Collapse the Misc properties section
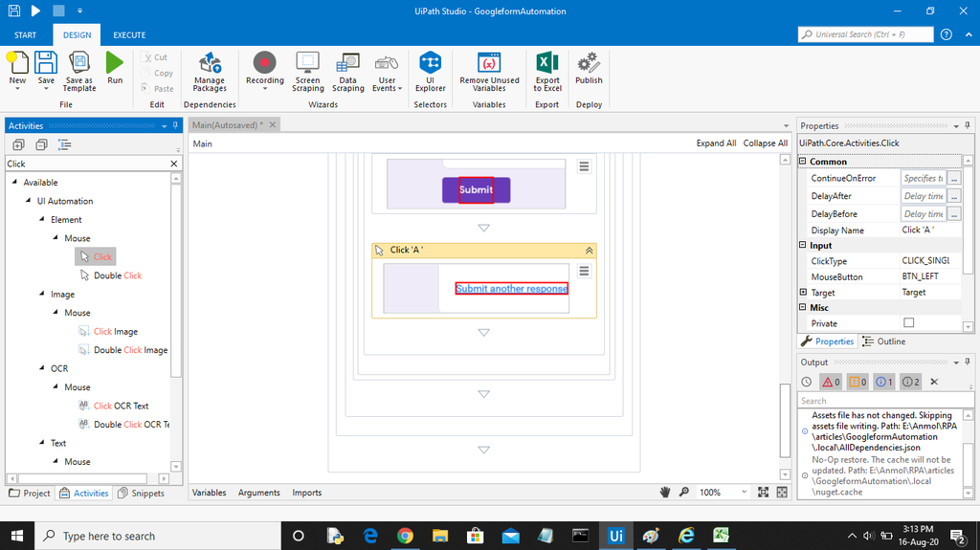Screen dimensions: 980x550 point(803,307)
